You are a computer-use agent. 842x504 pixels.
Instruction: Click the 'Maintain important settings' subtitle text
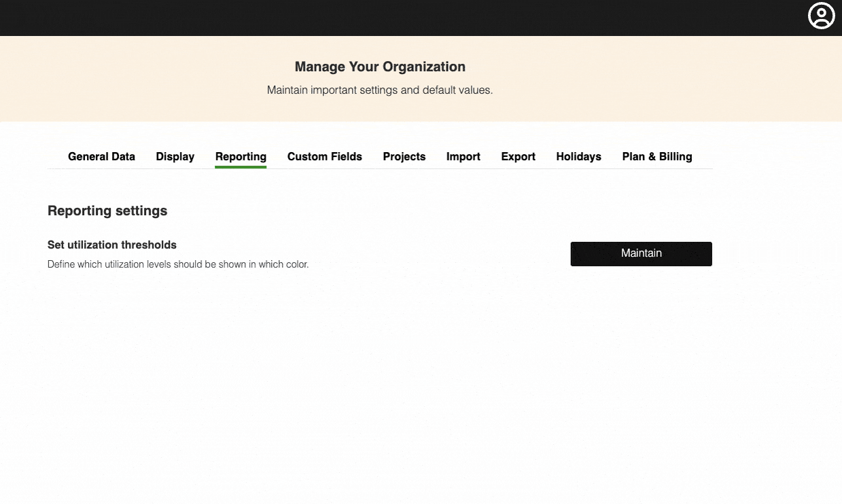click(x=379, y=90)
